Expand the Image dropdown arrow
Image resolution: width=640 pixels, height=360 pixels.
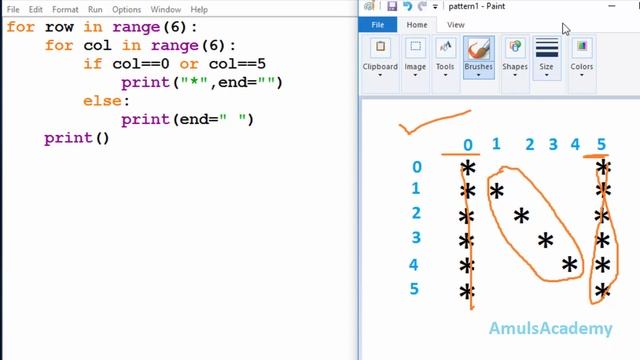pos(415,75)
